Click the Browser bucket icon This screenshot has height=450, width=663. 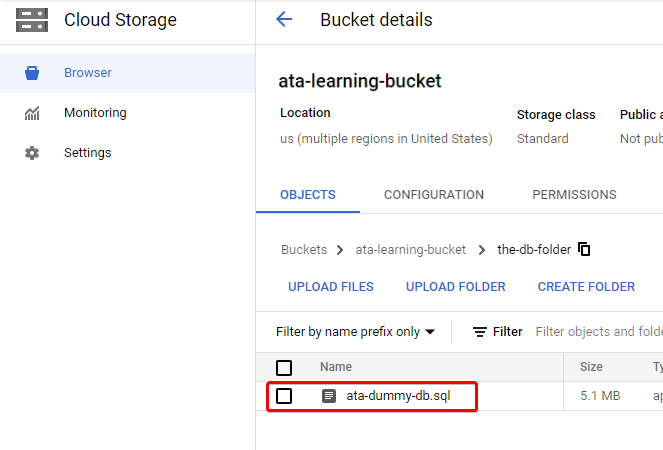tap(32, 73)
